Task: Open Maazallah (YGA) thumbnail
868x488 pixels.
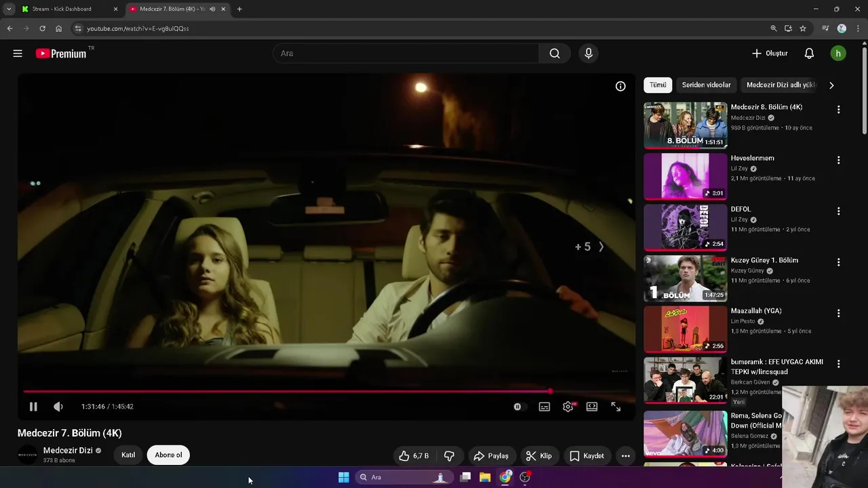Action: tap(686, 329)
